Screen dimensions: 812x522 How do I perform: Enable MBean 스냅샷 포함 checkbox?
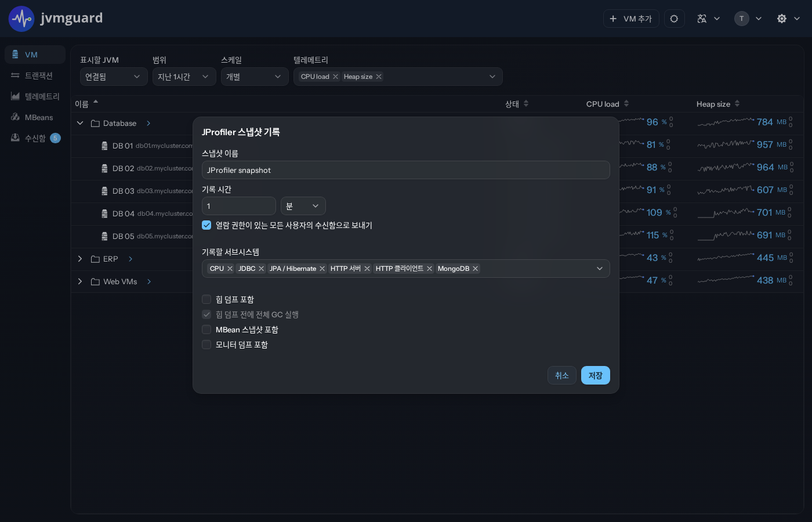click(x=206, y=329)
